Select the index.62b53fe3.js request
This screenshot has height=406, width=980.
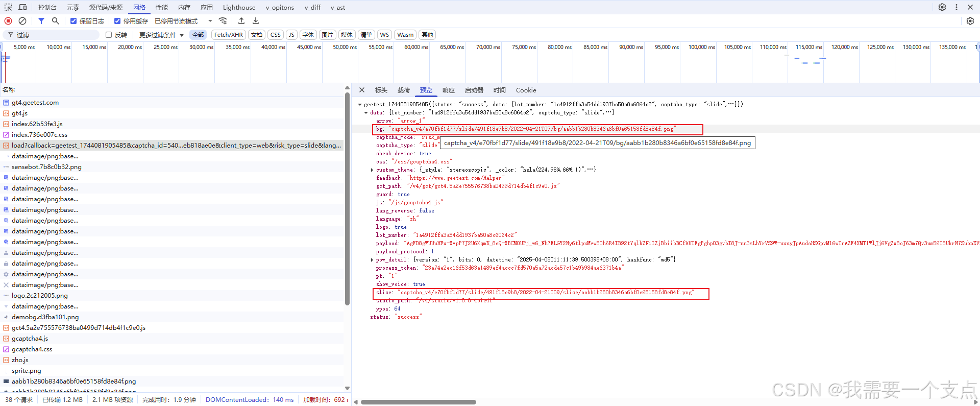click(171, 124)
